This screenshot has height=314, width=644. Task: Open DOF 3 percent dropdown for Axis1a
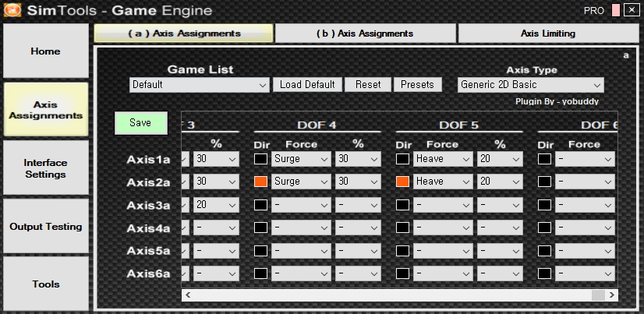(216, 159)
